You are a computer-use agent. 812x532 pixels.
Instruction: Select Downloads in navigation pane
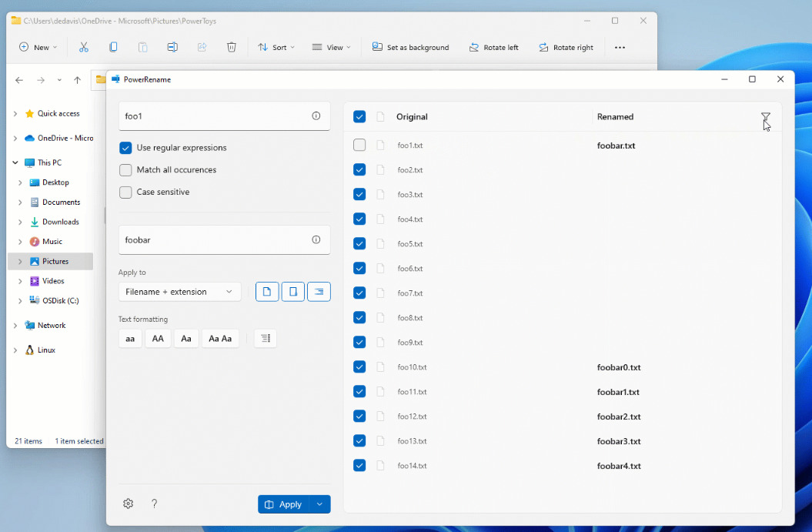(61, 222)
